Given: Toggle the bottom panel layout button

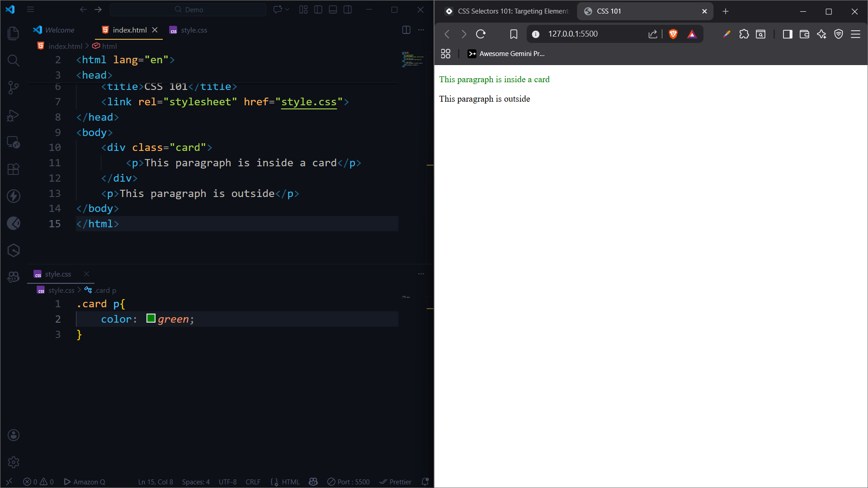Looking at the screenshot, I should pos(333,9).
